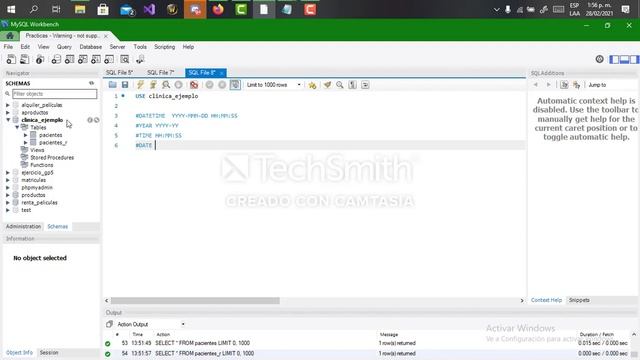
Task: Toggle the right sidebar panel visibility
Action: (x=634, y=59)
